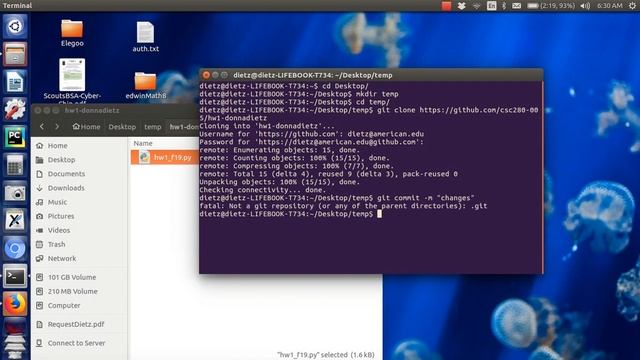Open Computer in Files sidebar
This screenshot has width=640, height=360.
click(80, 305)
